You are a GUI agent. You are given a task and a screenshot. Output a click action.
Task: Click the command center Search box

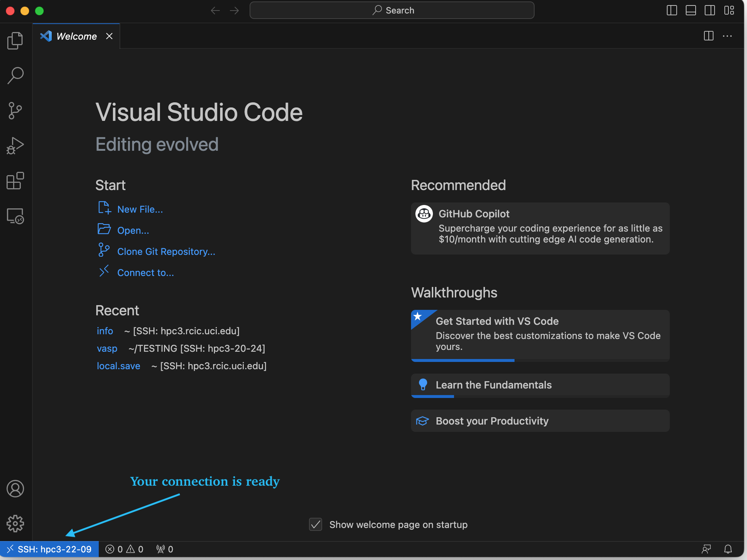pos(392,10)
